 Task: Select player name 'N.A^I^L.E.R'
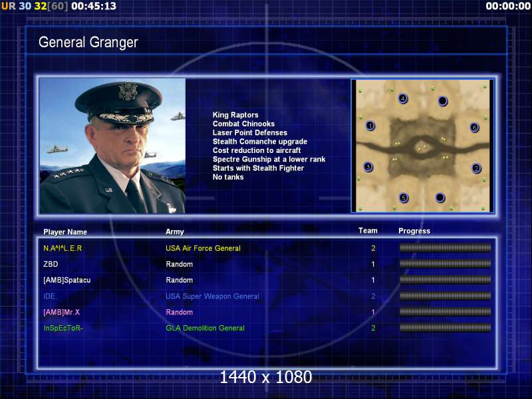(63, 248)
